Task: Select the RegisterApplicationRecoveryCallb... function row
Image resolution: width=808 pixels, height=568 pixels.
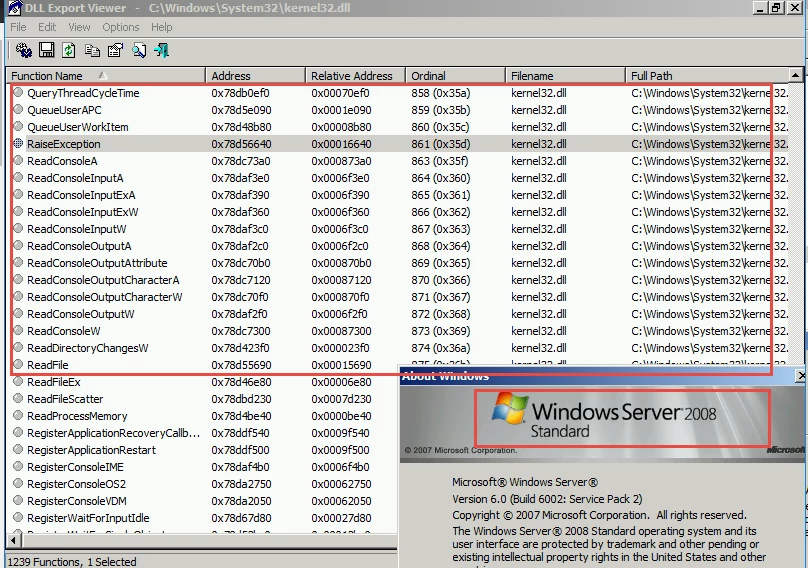Action: coord(204,433)
